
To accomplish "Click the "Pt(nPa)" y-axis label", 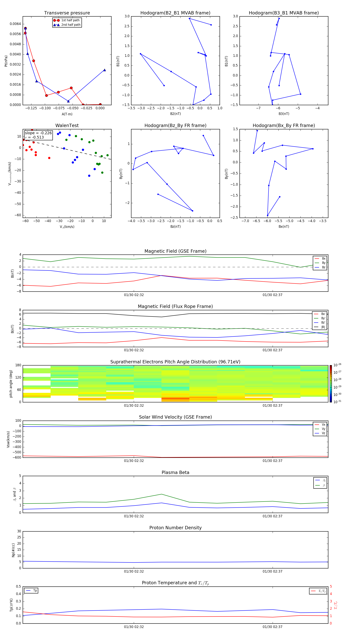I will click(x=6, y=61).
